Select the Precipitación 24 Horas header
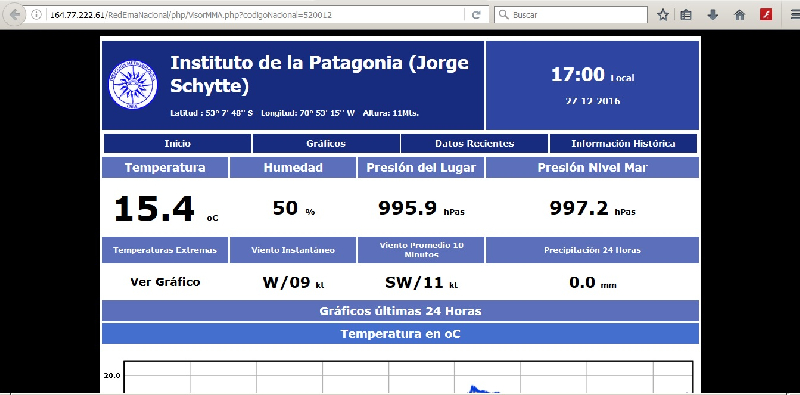800x395 pixels. [x=592, y=250]
